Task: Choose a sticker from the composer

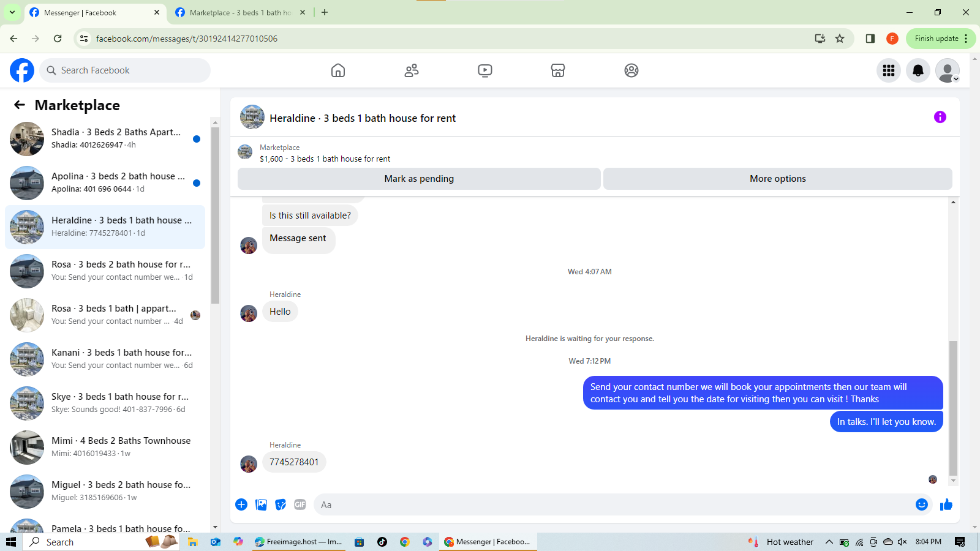Action: coord(281,504)
